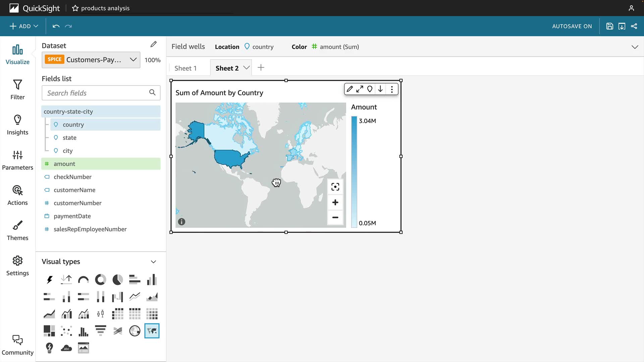
Task: Collapse the Visual types panel
Action: pos(153,262)
